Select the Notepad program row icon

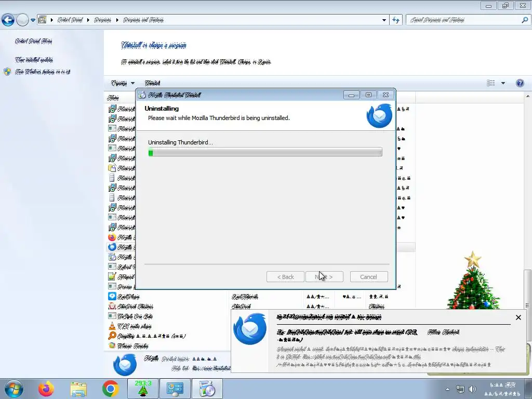click(112, 276)
